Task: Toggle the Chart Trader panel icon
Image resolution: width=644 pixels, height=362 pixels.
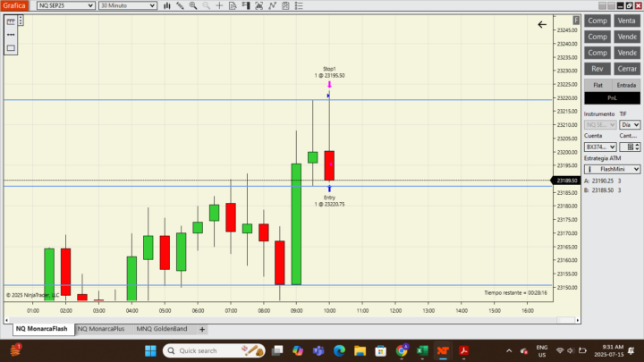Action: pyautogui.click(x=246, y=5)
